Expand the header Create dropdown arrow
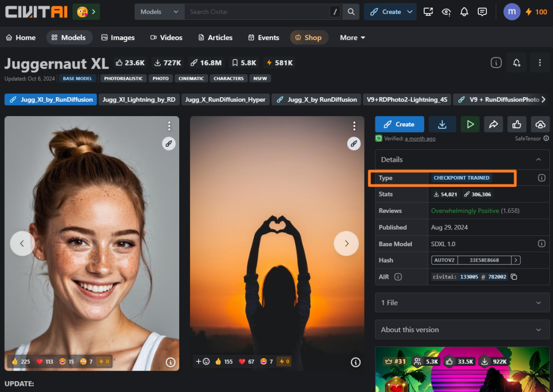 point(410,12)
